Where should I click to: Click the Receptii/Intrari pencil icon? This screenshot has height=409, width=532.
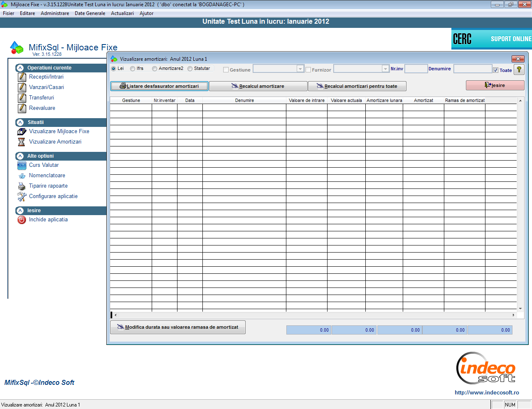[22, 77]
